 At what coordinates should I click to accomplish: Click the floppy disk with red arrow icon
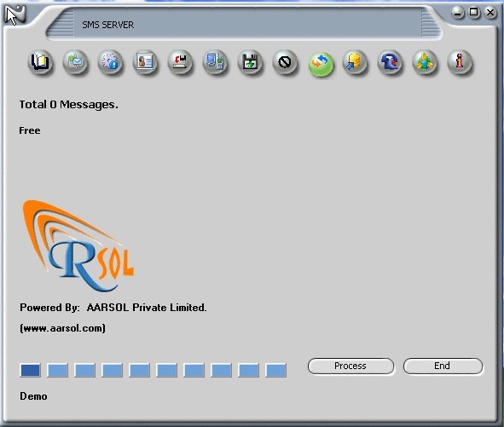click(180, 62)
